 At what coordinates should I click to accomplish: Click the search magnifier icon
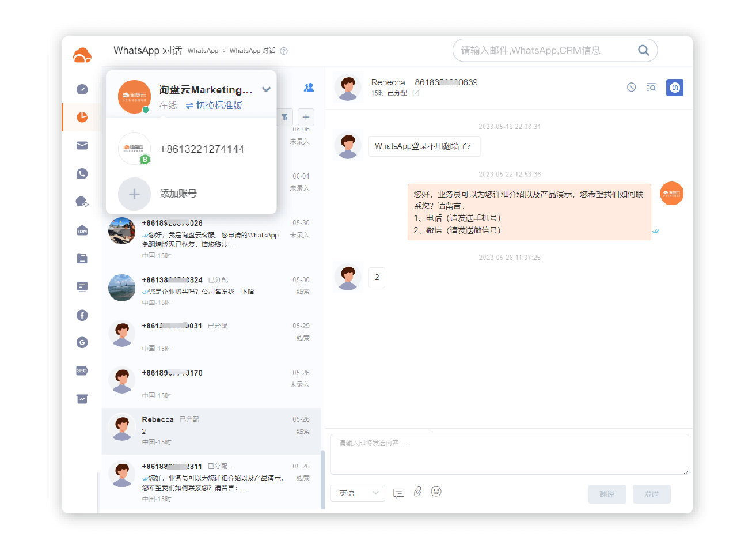coord(643,51)
